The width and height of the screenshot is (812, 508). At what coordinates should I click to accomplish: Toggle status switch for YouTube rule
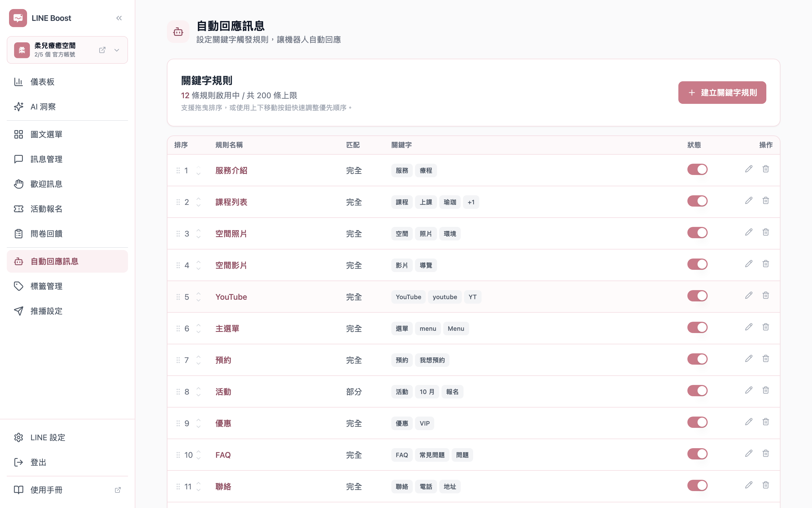(697, 296)
